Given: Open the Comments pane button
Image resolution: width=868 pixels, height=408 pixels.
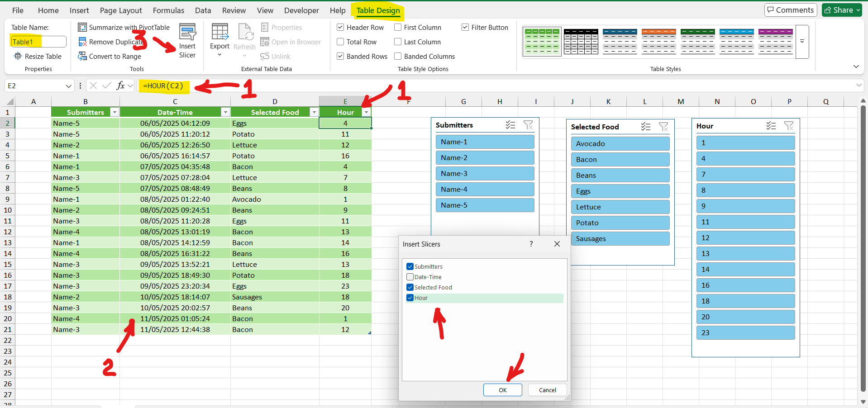Looking at the screenshot, I should pos(791,10).
